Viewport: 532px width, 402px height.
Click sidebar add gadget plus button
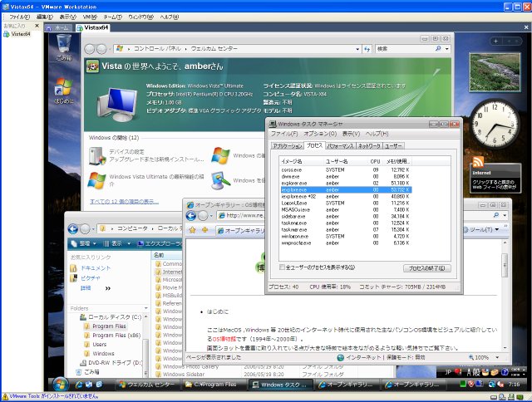tap(495, 41)
